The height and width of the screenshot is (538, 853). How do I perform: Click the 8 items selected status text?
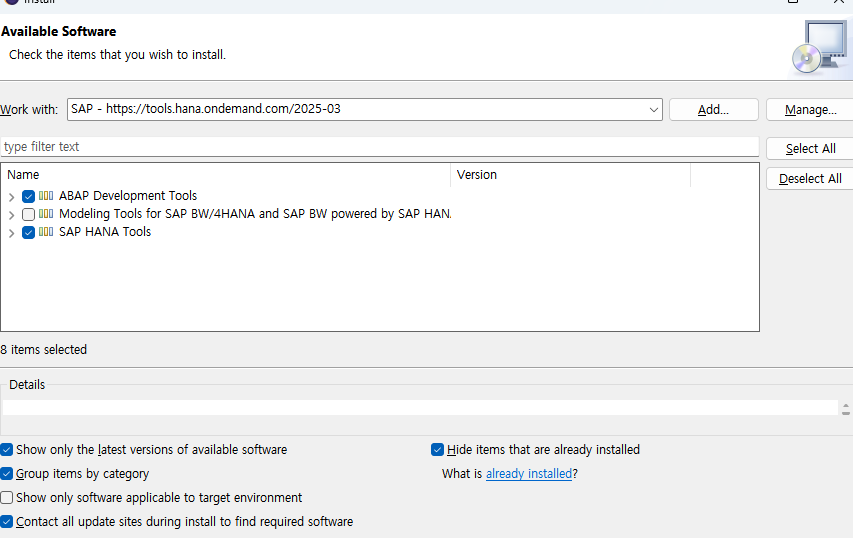(44, 350)
